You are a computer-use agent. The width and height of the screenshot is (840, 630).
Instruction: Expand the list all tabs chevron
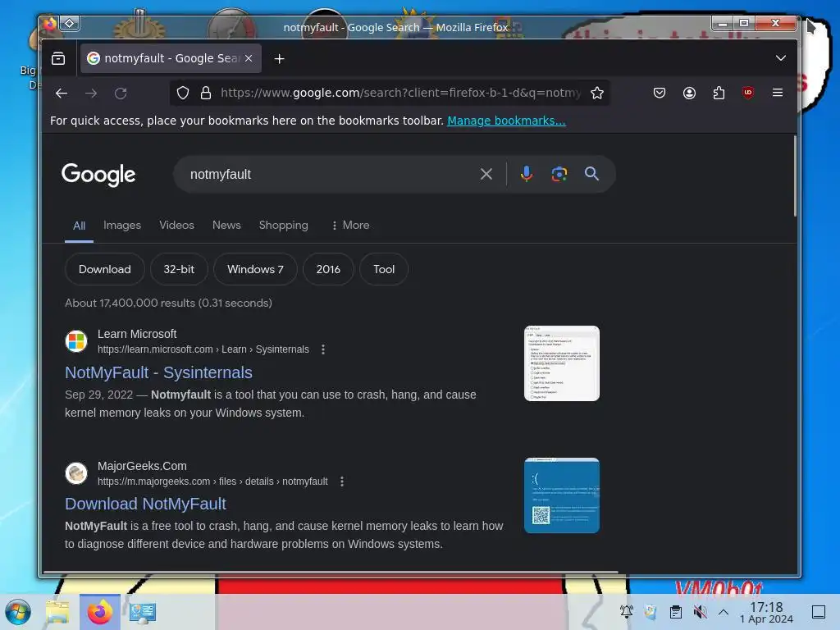coord(781,58)
